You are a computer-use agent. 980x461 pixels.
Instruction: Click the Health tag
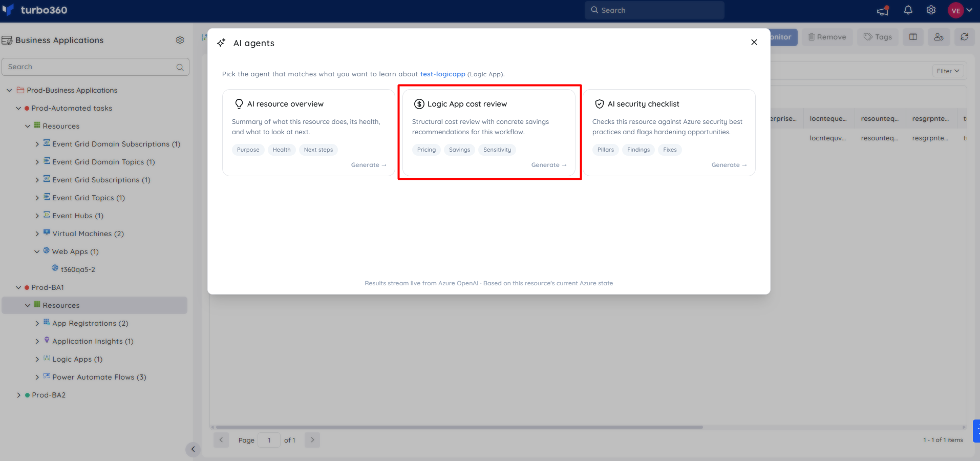tap(282, 150)
